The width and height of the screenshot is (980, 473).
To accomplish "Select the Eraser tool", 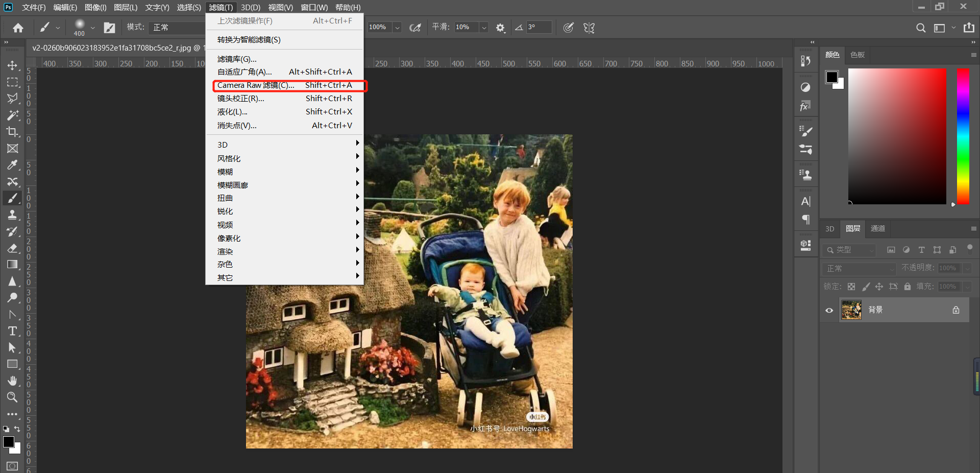I will pos(12,248).
